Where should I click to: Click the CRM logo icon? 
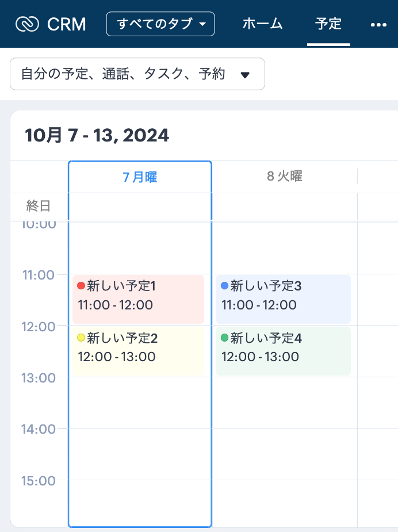(x=27, y=24)
